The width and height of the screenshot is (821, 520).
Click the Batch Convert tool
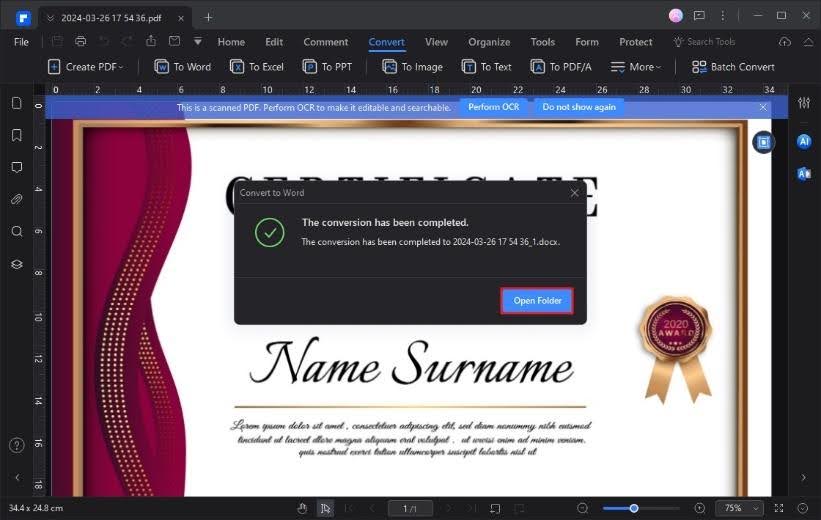(x=733, y=67)
